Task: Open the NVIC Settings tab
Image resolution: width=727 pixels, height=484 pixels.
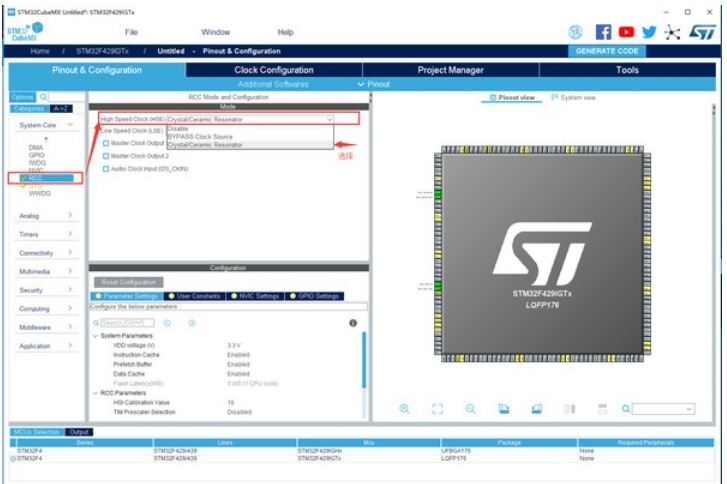Action: (x=255, y=296)
